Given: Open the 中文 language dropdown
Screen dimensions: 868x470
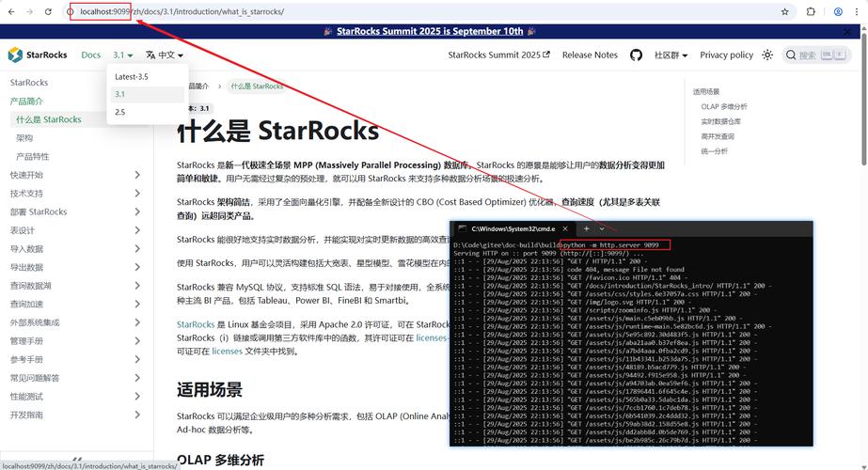Looking at the screenshot, I should coord(165,55).
